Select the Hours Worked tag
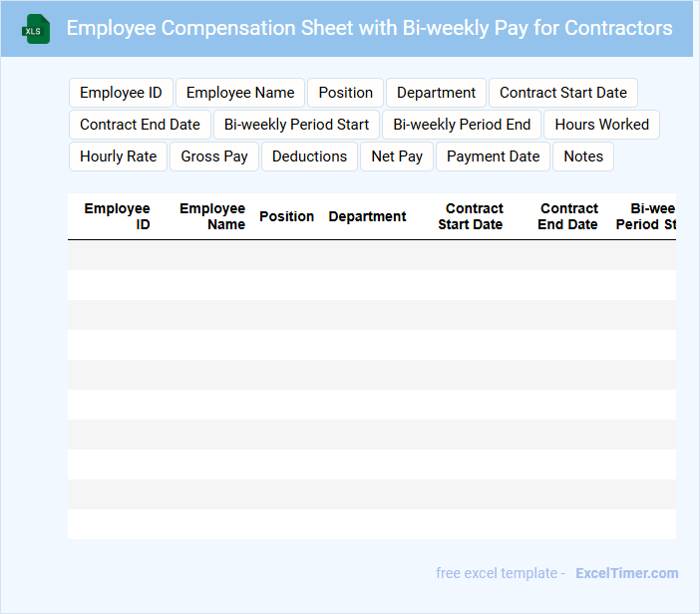This screenshot has width=700, height=614. pos(601,125)
